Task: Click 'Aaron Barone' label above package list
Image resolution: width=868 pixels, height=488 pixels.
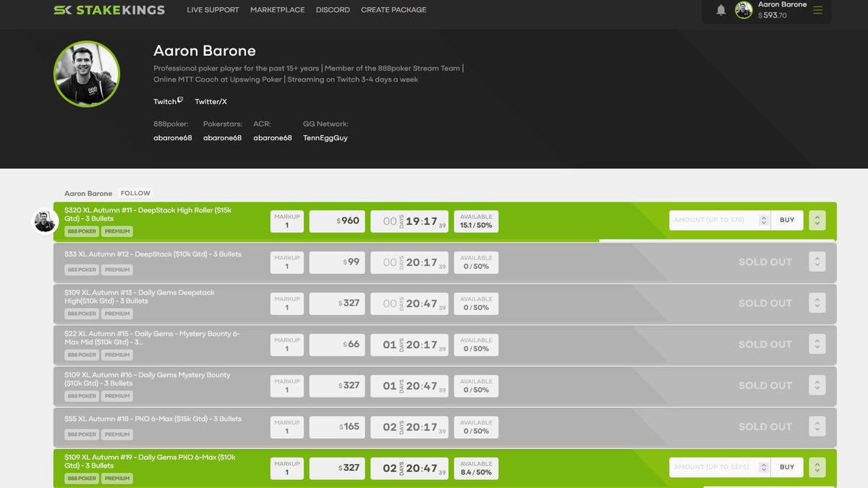Action: (88, 194)
